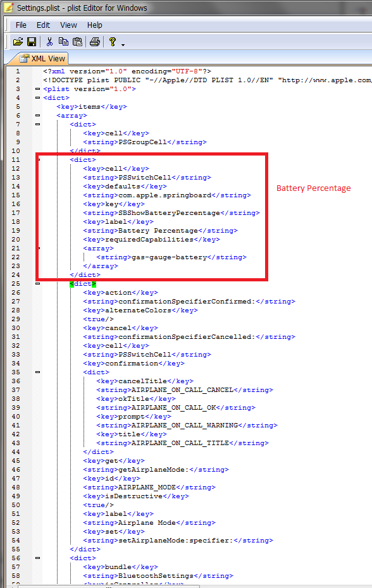
Task: Click the true tag on line 50
Action: coord(98,505)
